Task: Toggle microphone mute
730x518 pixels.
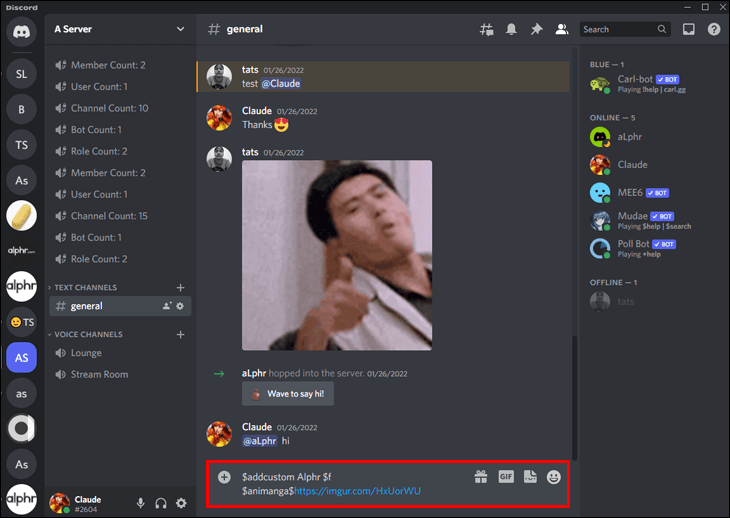Action: (x=141, y=503)
